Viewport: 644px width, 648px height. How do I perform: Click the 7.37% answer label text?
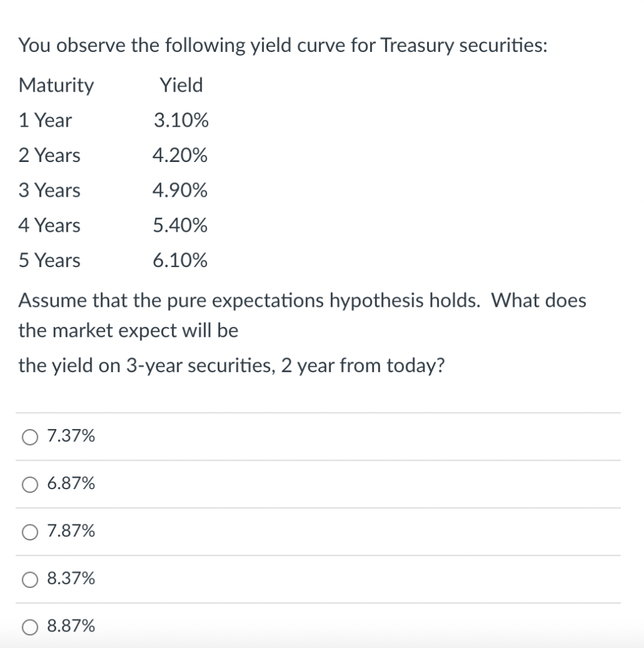coord(71,435)
